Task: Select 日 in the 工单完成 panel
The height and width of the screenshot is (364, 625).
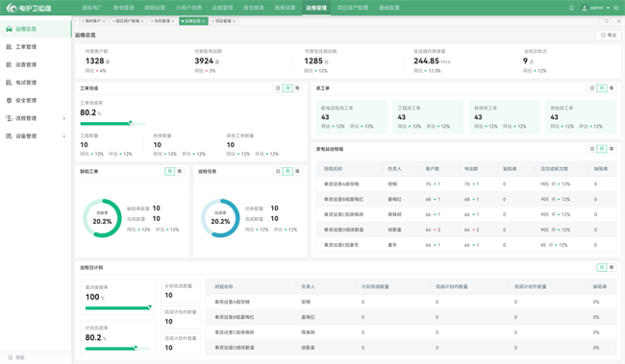Action: pyautogui.click(x=278, y=88)
